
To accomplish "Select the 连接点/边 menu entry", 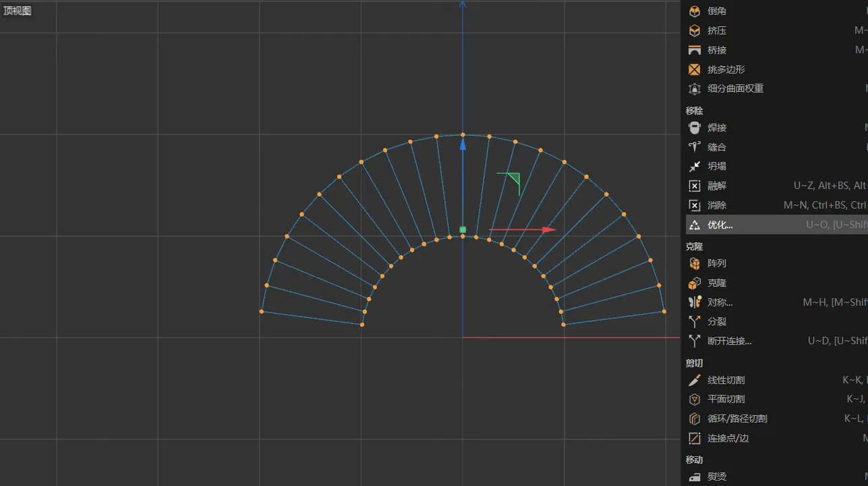I will [x=776, y=438].
